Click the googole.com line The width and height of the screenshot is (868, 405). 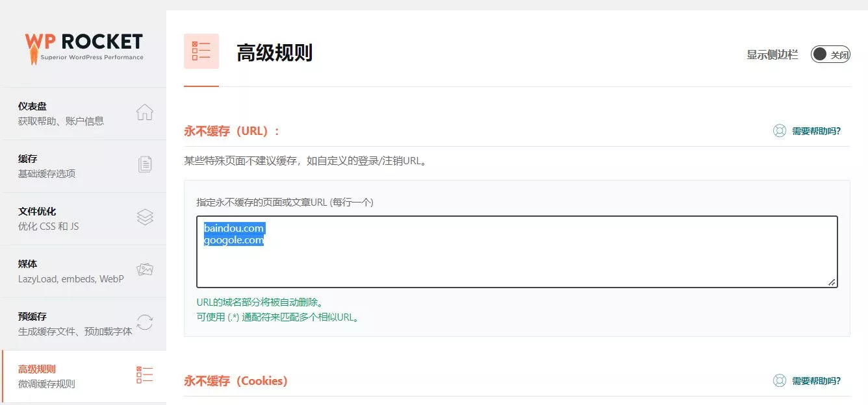tap(234, 240)
